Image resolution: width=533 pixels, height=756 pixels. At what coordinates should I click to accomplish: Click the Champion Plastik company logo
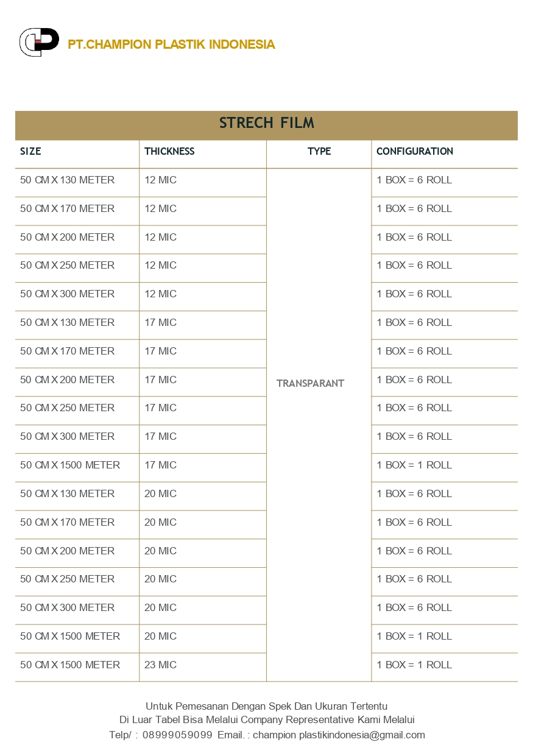coord(39,43)
